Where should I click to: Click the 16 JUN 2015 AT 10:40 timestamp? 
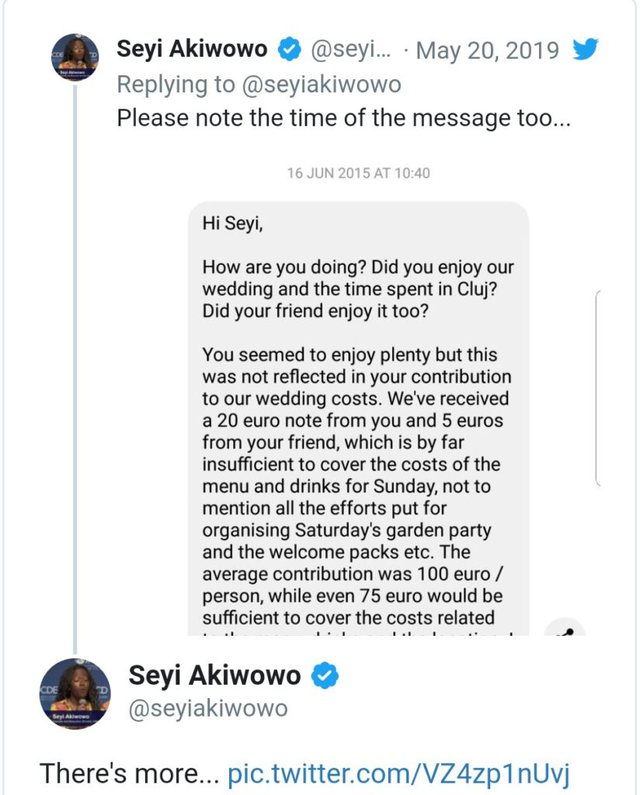[x=359, y=173]
